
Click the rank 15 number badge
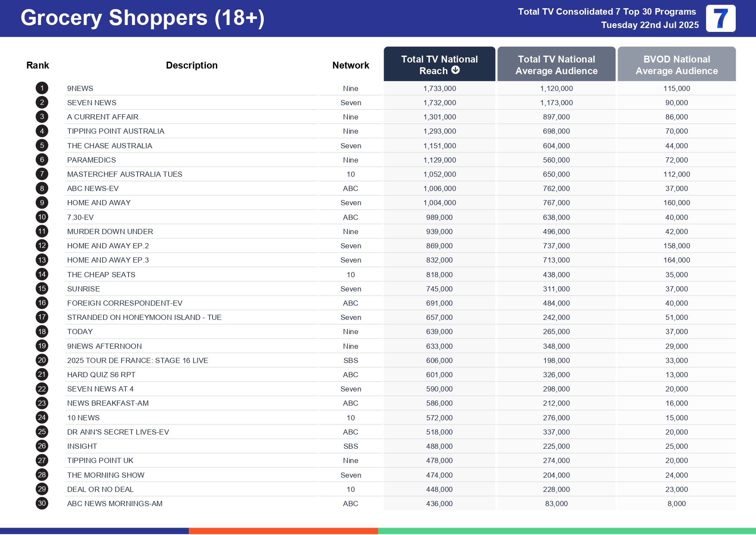pos(42,289)
